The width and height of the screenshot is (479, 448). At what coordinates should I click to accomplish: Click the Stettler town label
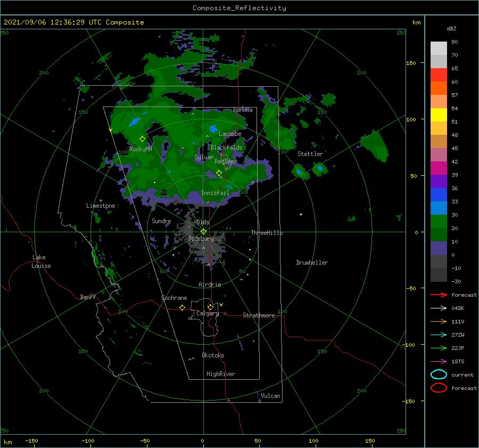click(310, 154)
